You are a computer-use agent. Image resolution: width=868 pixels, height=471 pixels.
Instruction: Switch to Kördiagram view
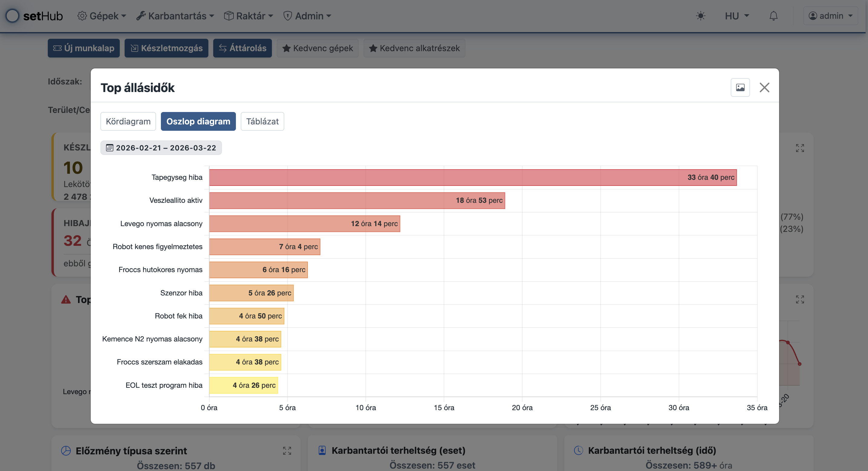coord(128,121)
